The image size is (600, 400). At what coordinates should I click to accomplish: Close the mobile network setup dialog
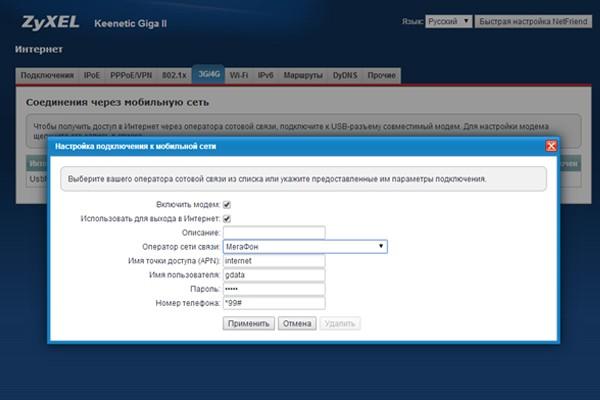coord(551,146)
